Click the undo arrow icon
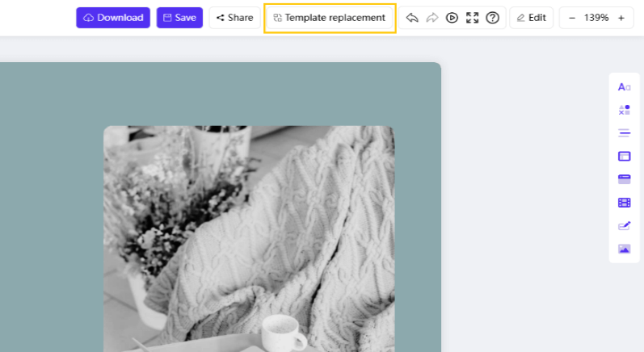The image size is (644, 352). (x=412, y=18)
